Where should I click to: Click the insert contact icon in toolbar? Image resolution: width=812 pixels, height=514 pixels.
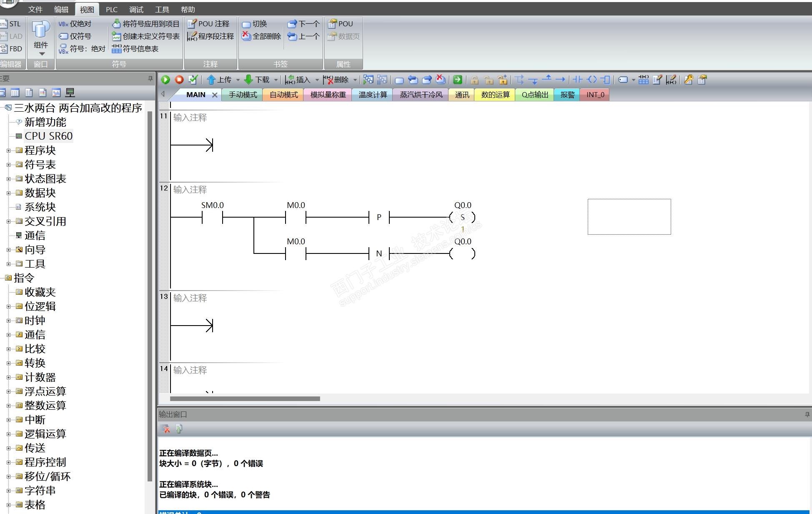point(577,80)
